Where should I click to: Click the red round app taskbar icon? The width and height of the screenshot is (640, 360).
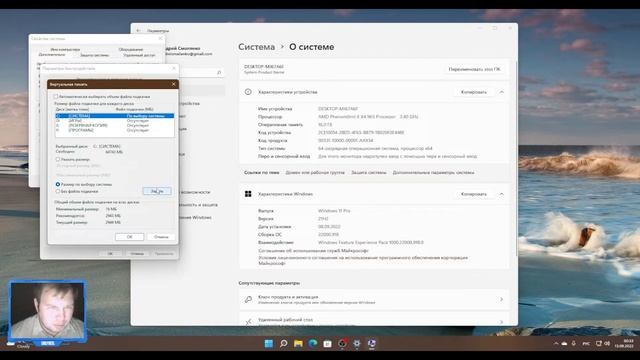[x=342, y=344]
